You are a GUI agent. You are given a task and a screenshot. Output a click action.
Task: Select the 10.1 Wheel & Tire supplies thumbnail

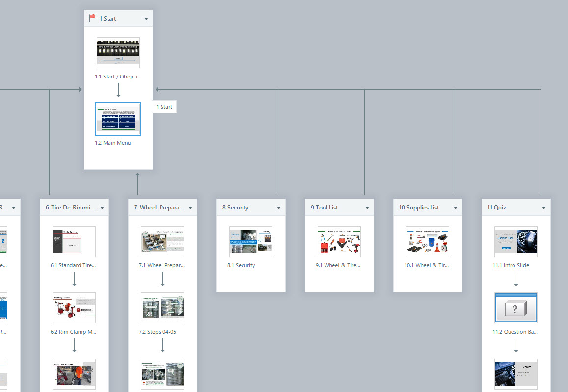[428, 241]
